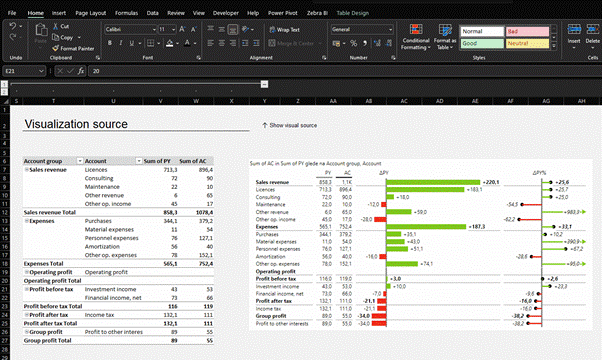Viewport: 602px width, 360px height.
Task: Switch to the Page Layout tab
Action: [x=91, y=13]
